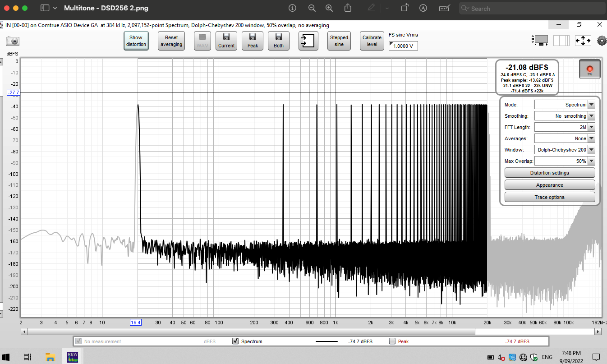The width and height of the screenshot is (607, 364).
Task: Click Preview's share icon
Action: click(348, 8)
